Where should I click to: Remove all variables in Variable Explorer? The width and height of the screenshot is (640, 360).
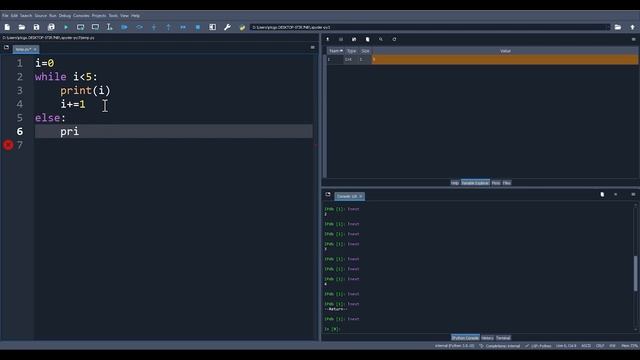click(x=367, y=39)
